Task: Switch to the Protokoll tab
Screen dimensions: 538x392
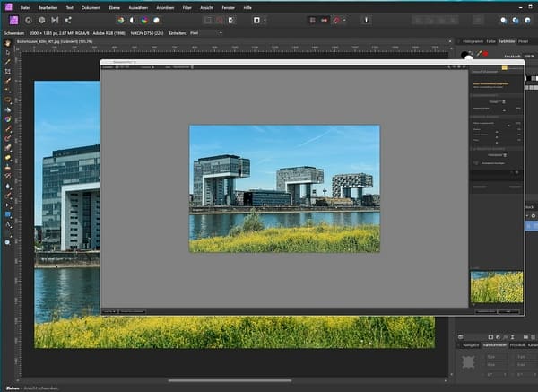Action: click(x=517, y=345)
